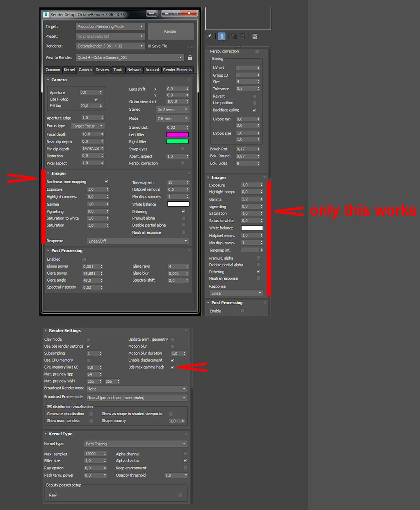Screen dimensions: 420x510
Task: Click the Glare power spinner arrows
Action: point(101,273)
